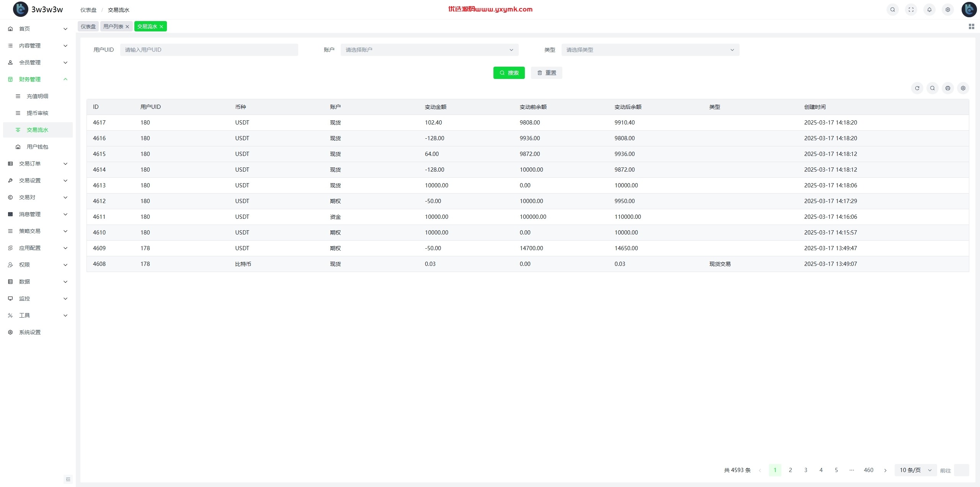This screenshot has height=487, width=980.
Task: Expand 会员管理 sidebar menu
Action: pyautogui.click(x=38, y=62)
